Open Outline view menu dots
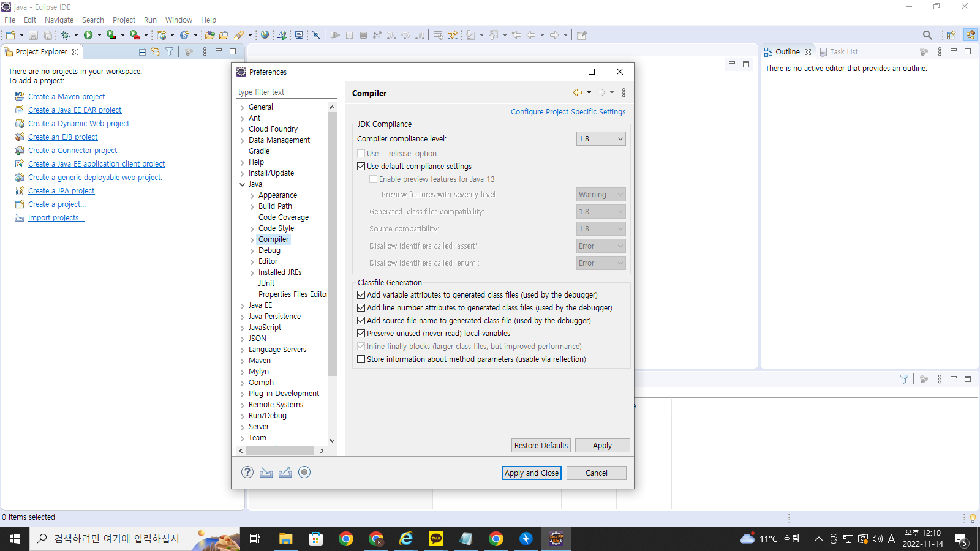Viewport: 980px width, 551px height. pyautogui.click(x=940, y=52)
